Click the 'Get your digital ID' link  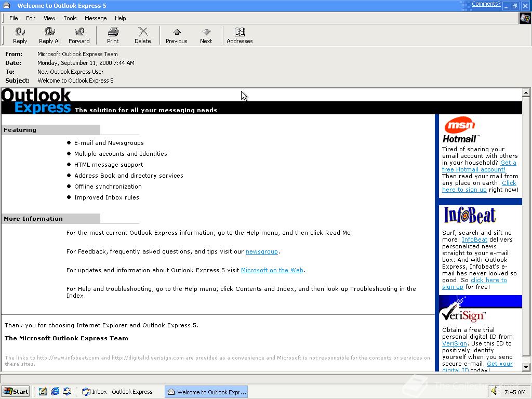pos(500,364)
